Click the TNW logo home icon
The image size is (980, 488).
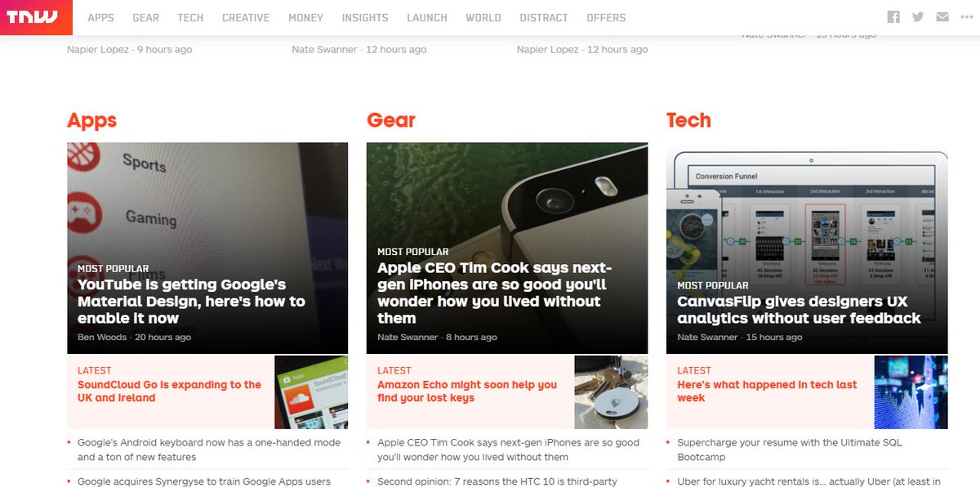tap(36, 17)
